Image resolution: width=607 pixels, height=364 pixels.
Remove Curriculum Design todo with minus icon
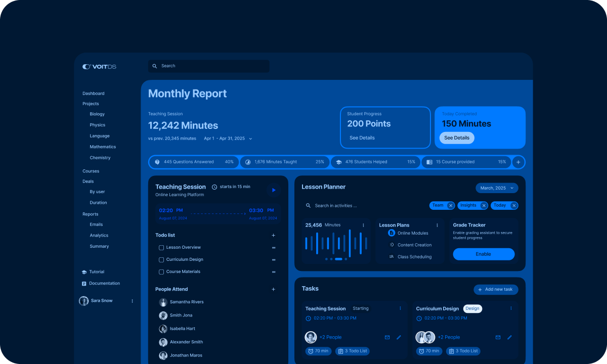(274, 260)
